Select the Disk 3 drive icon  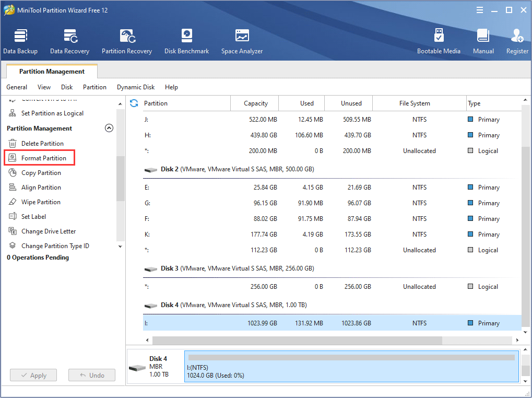point(151,269)
